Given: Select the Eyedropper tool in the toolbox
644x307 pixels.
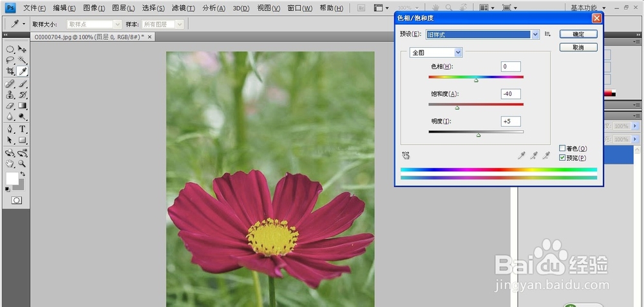Looking at the screenshot, I should tap(22, 71).
